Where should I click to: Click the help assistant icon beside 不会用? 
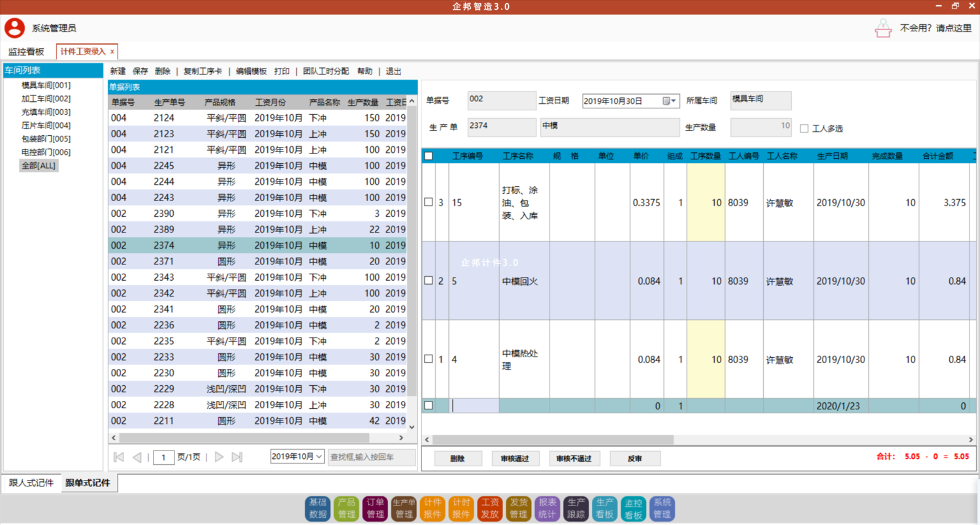[883, 28]
